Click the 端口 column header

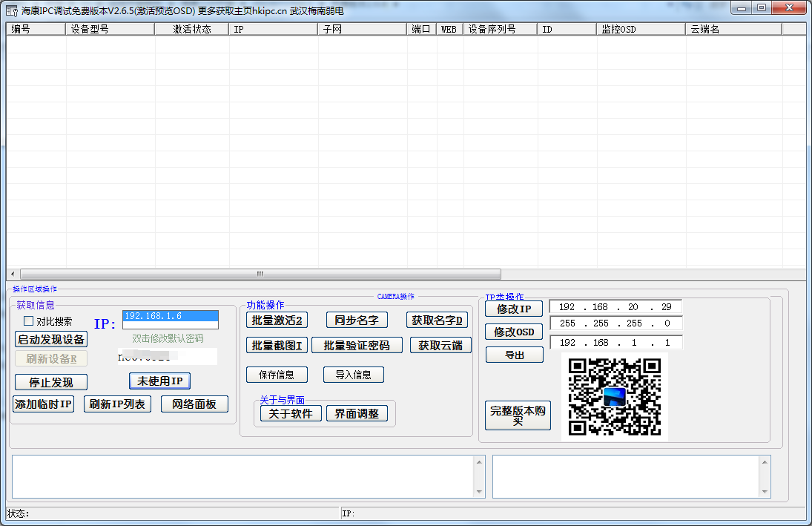(x=421, y=29)
